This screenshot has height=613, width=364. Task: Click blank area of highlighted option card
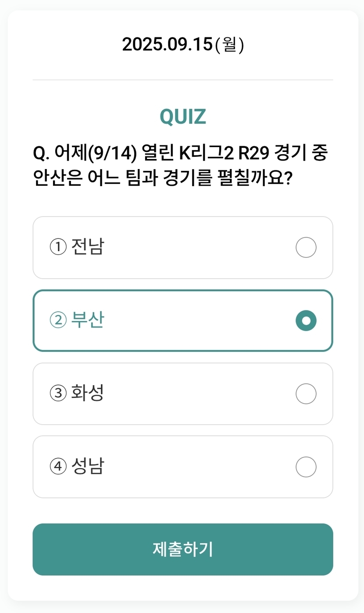click(x=197, y=321)
